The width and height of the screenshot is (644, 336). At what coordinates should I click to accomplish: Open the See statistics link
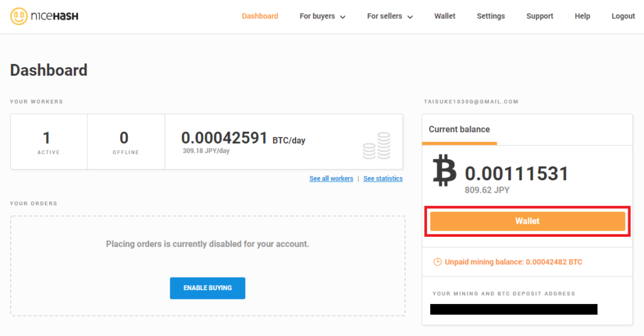click(x=383, y=178)
